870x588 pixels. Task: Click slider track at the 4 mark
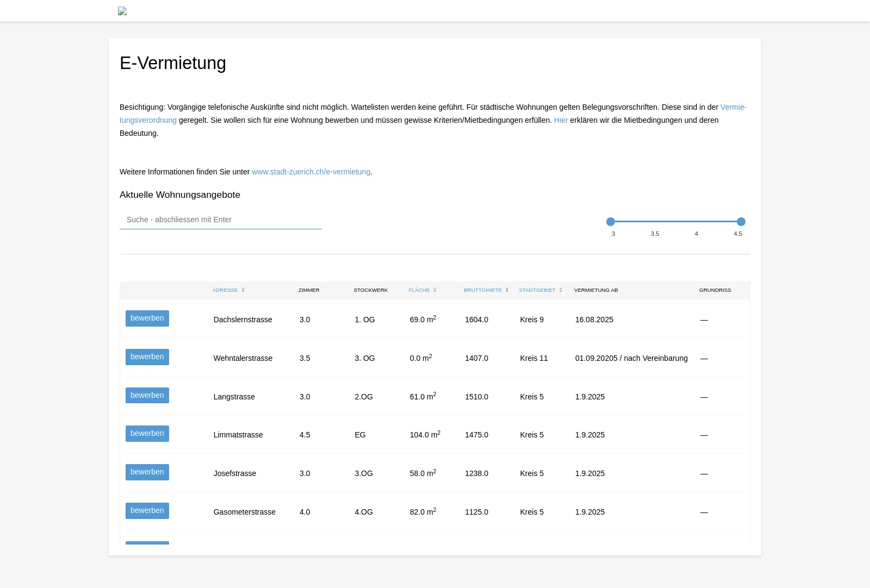[698, 222]
